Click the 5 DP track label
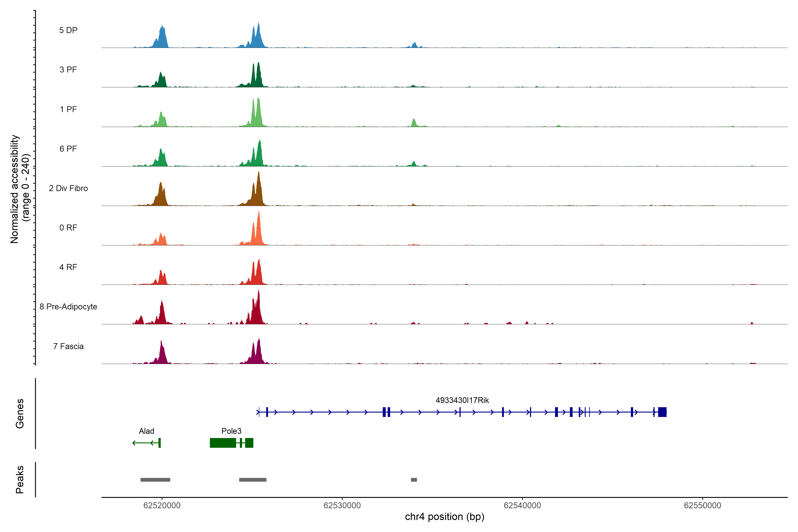The width and height of the screenshot is (798, 532). [x=68, y=30]
